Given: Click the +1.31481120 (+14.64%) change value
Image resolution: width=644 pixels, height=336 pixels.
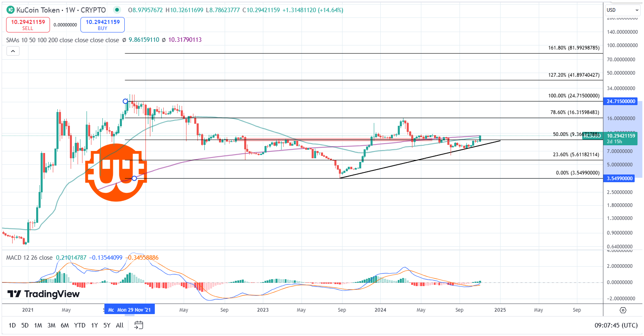Looking at the screenshot, I should coord(313,10).
